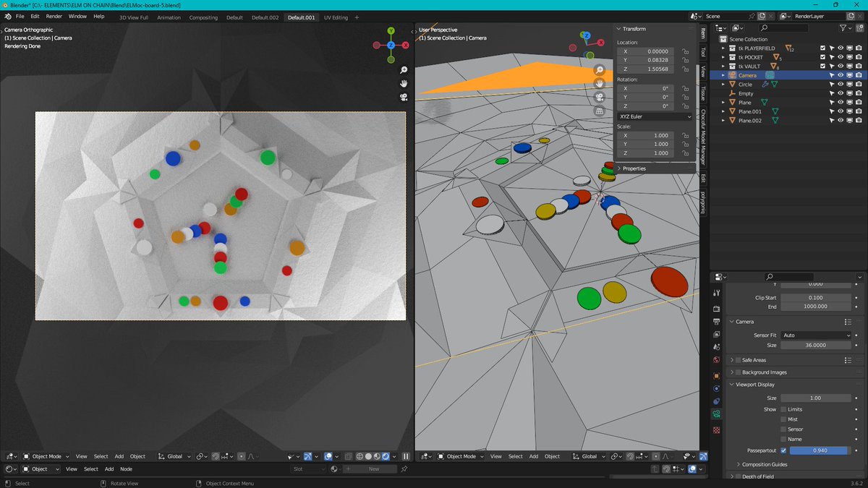Viewport: 868px width, 488px height.
Task: Open the XYZ Euler rotation mode dropdown
Action: (x=655, y=116)
